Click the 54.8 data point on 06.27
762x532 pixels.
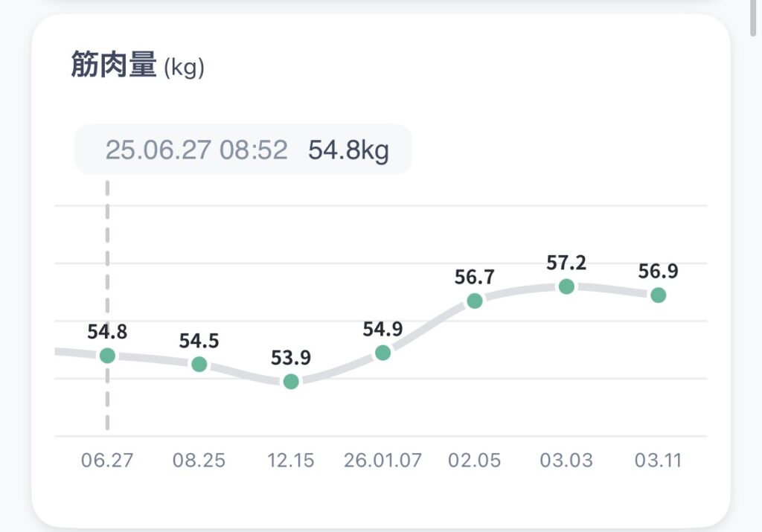108,356
